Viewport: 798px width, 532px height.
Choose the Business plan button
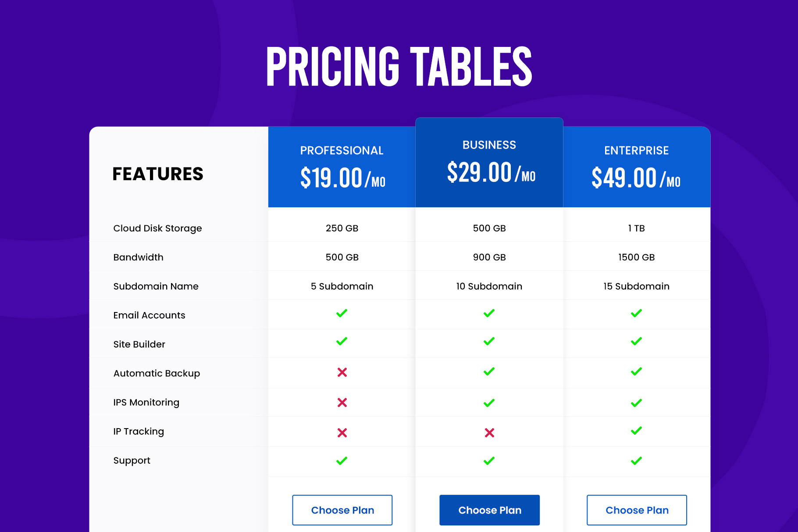[489, 510]
